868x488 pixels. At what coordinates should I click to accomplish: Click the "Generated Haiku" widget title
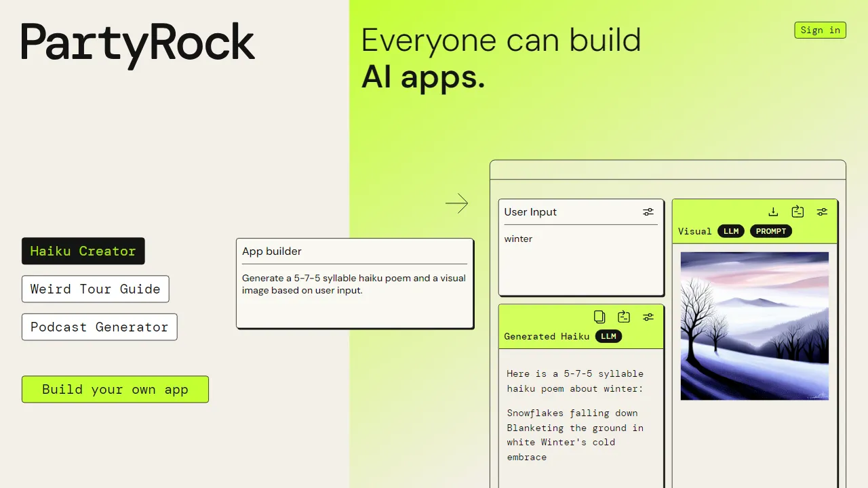(547, 336)
